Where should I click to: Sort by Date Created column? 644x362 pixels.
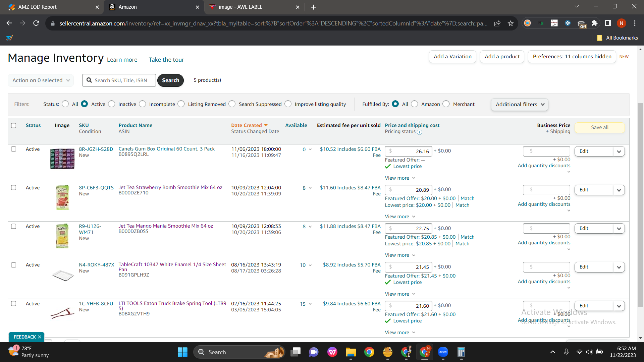(250, 125)
